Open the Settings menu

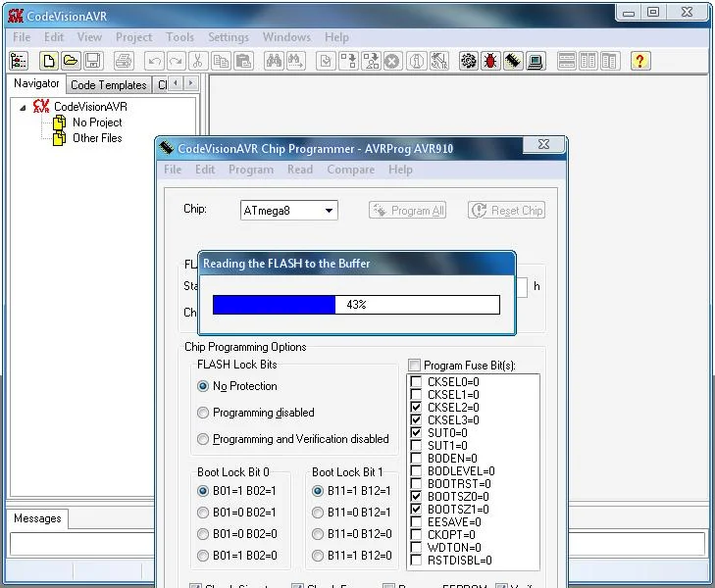tap(229, 37)
